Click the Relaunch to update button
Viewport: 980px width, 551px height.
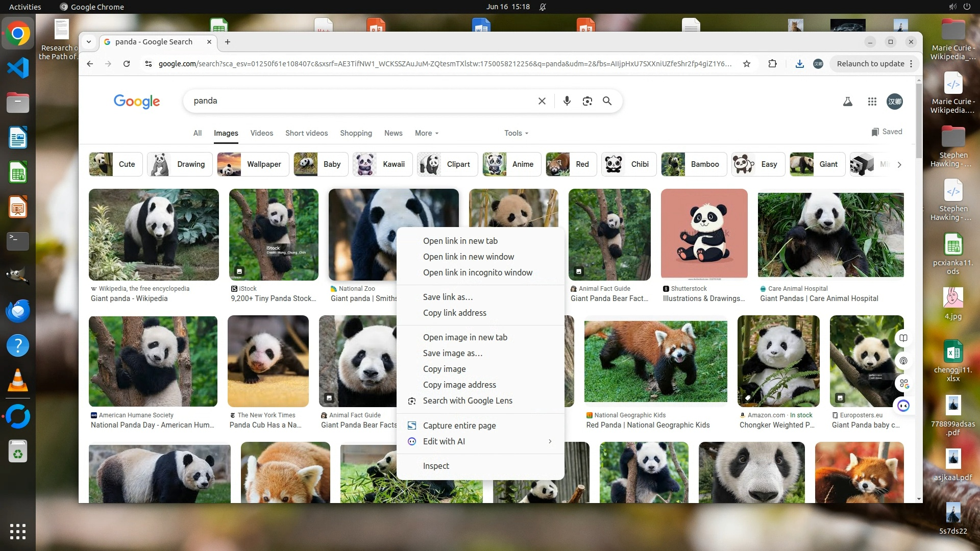click(870, 64)
